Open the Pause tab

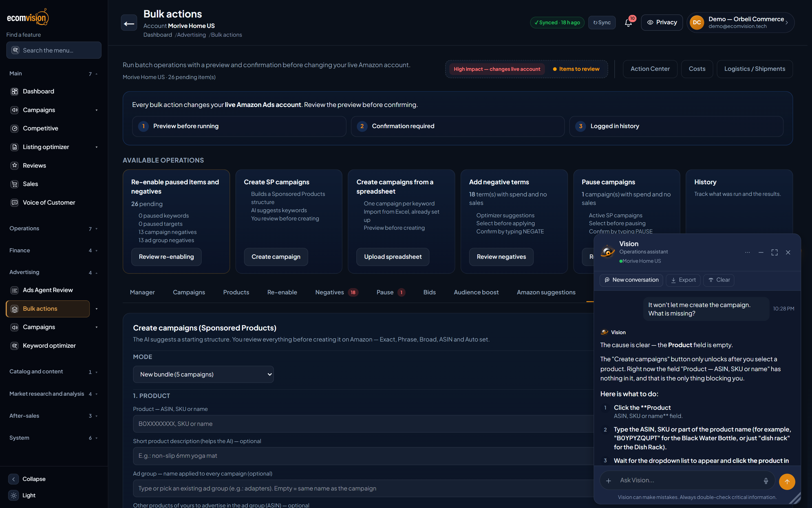click(390, 292)
